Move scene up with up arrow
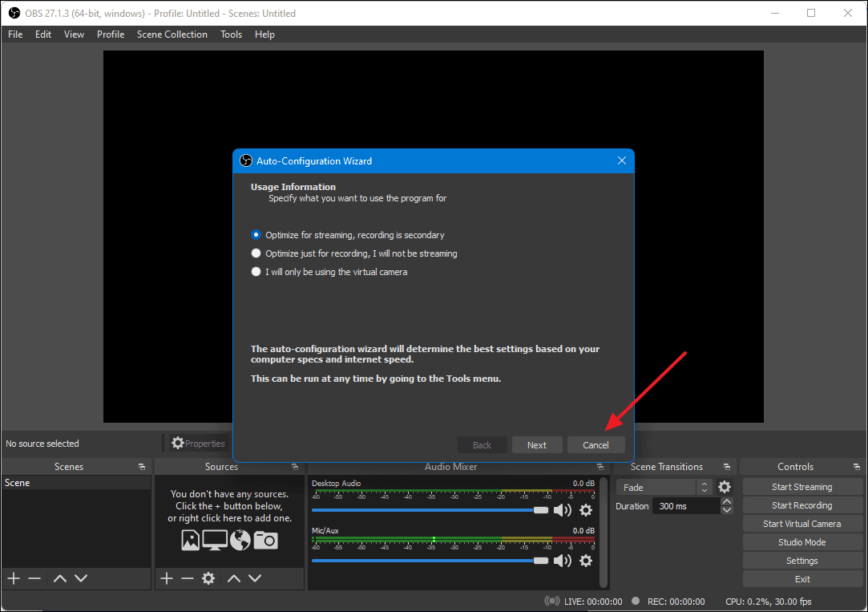Viewport: 868px width, 612px height. [x=60, y=578]
